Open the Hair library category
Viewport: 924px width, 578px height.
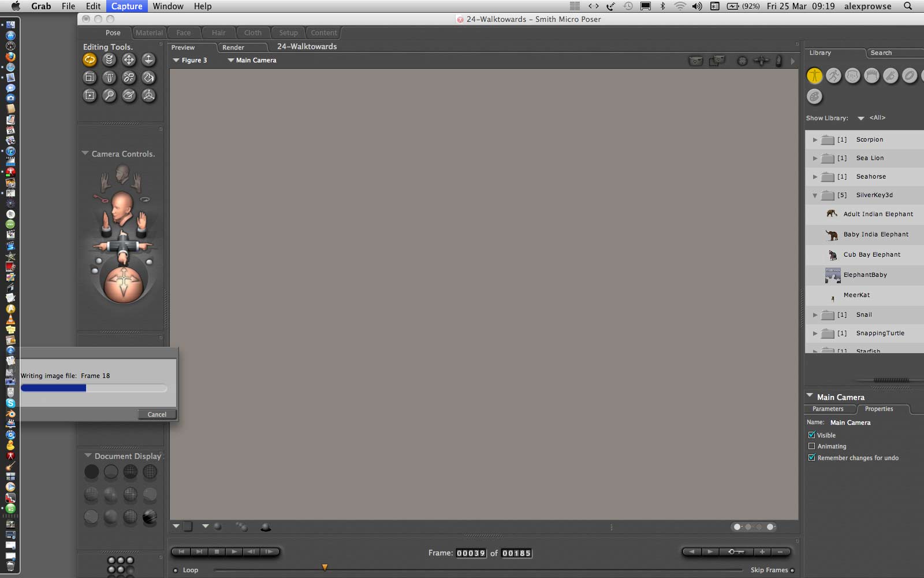click(x=871, y=76)
